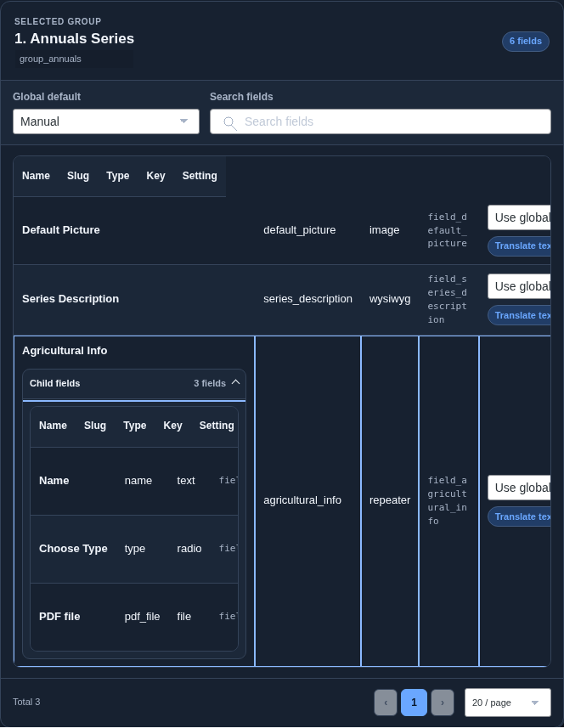Click Translate text tag for Series Description
The image size is (564, 728).
(519, 315)
